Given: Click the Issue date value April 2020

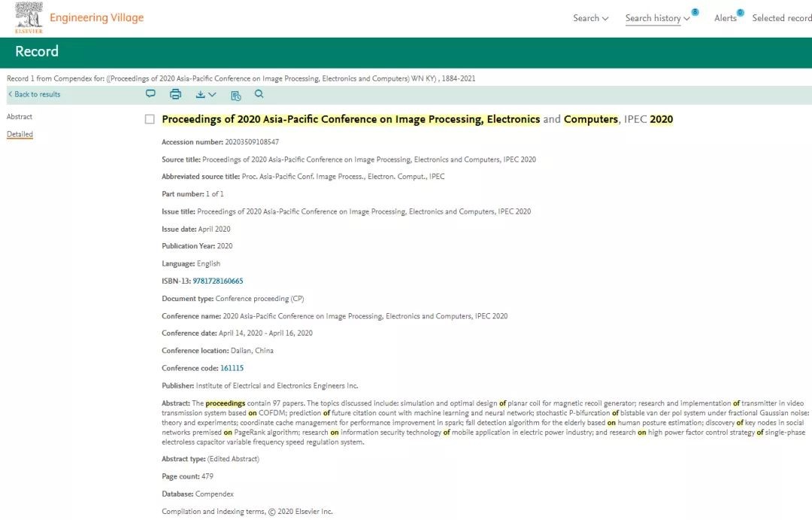Looking at the screenshot, I should (214, 230).
